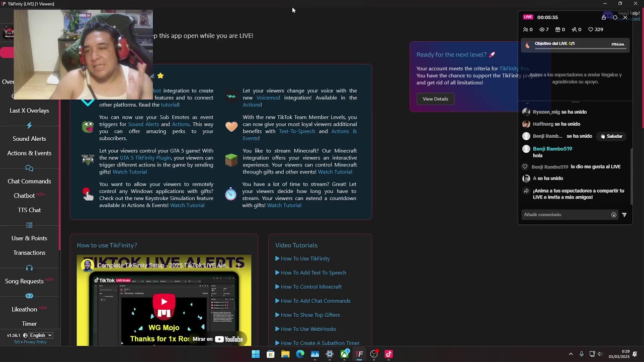Click the TikFinity taskbar icon
Viewport: 644px width, 362px height.
pos(359,354)
